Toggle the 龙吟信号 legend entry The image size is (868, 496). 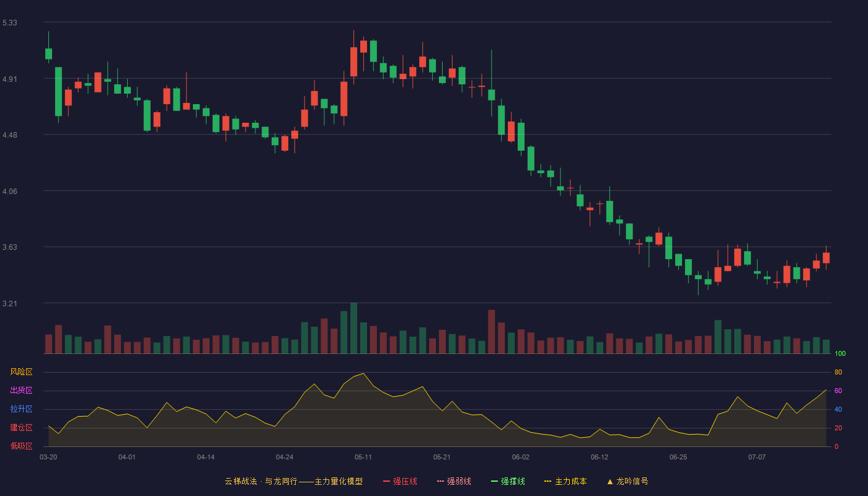coord(627,481)
